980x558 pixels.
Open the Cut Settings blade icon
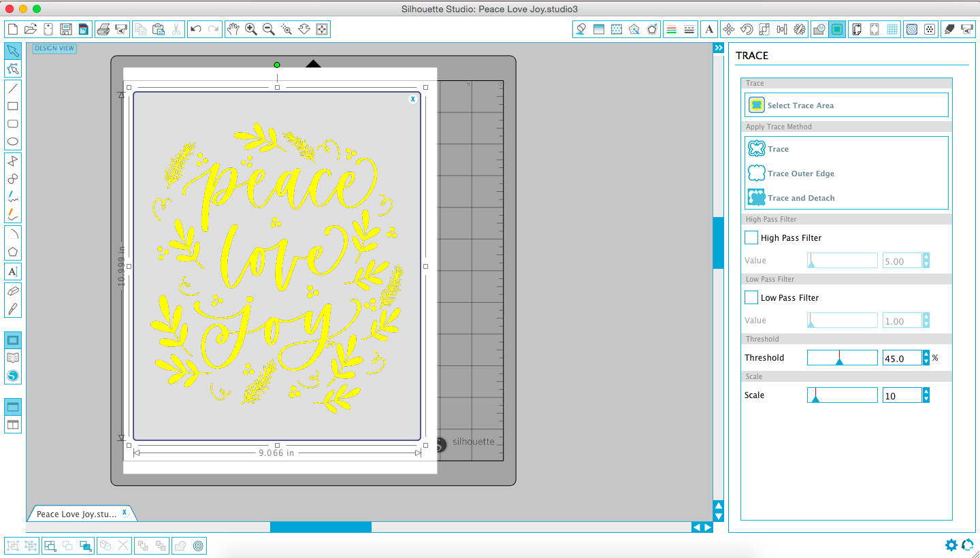click(949, 29)
